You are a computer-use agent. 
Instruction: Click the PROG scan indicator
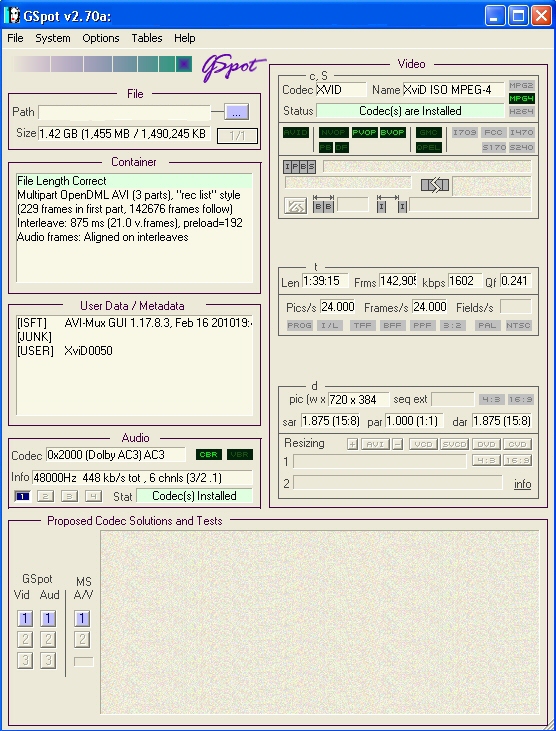[x=300, y=325]
